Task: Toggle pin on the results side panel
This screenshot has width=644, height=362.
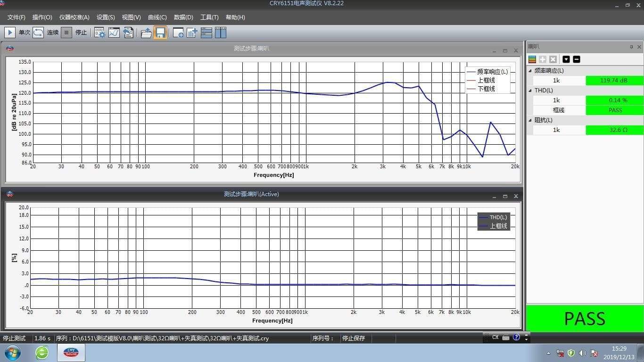Action: [631, 47]
